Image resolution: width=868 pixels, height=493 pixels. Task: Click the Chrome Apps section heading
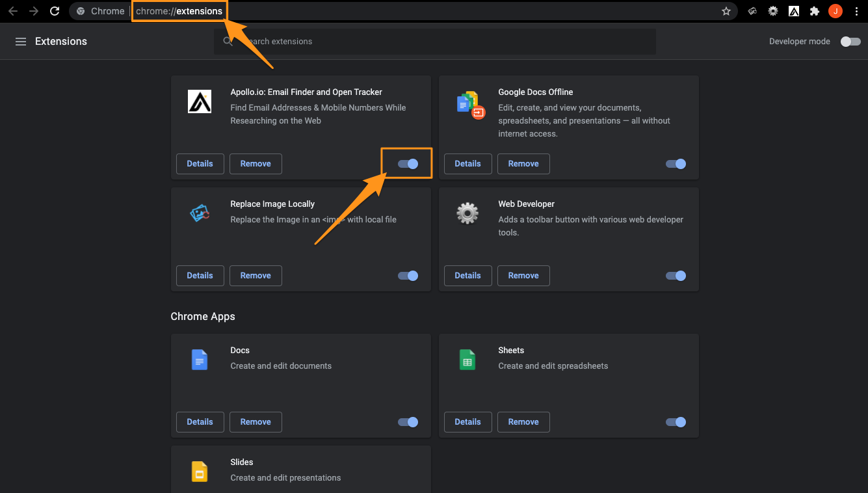coord(203,317)
